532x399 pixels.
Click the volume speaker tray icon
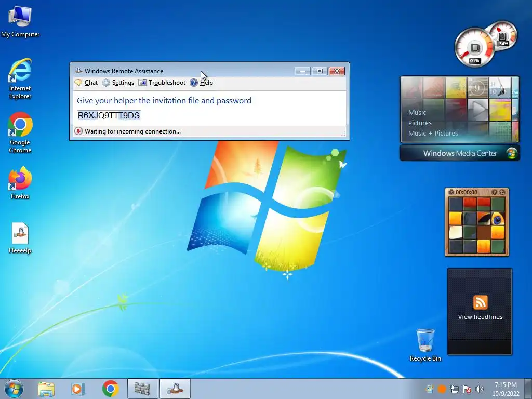coord(480,389)
